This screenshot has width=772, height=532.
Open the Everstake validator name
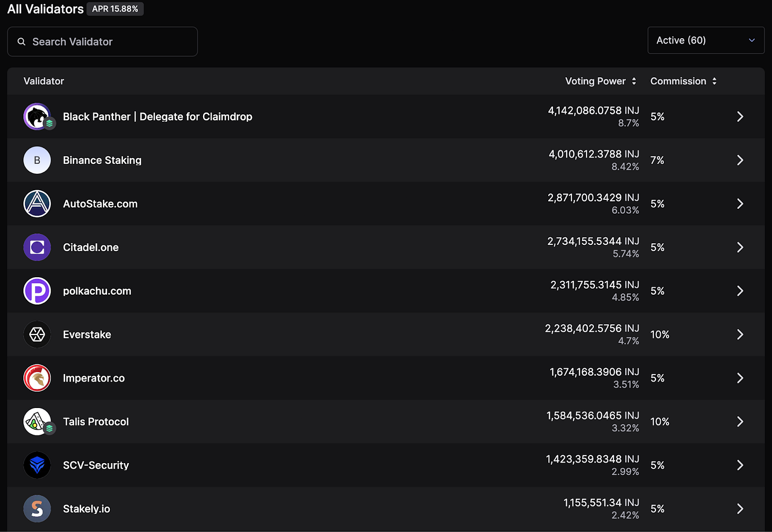[x=87, y=334]
